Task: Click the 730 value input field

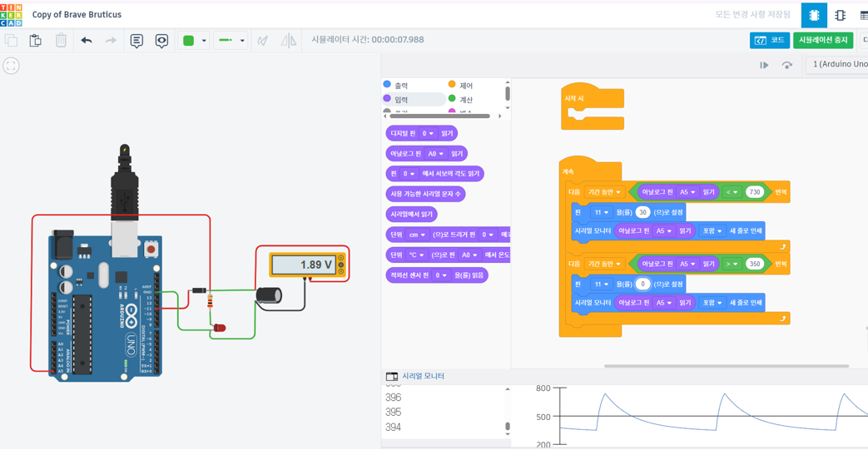Action: tap(755, 192)
